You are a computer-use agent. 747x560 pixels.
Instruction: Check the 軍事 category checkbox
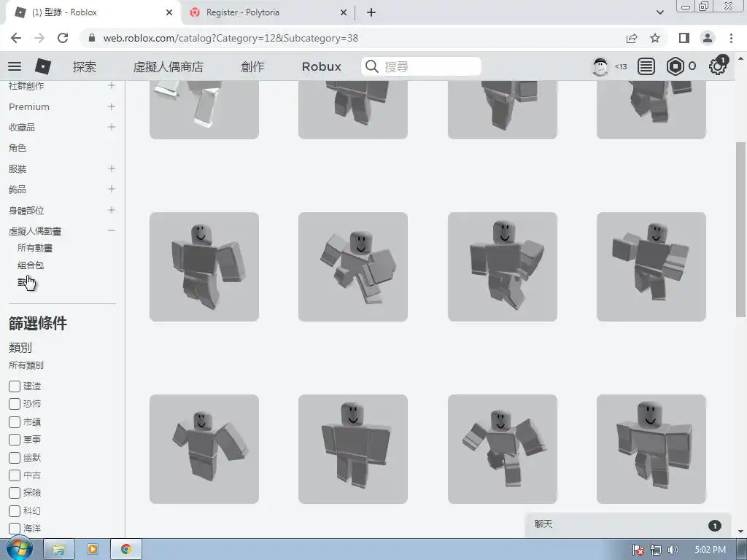[x=15, y=440]
